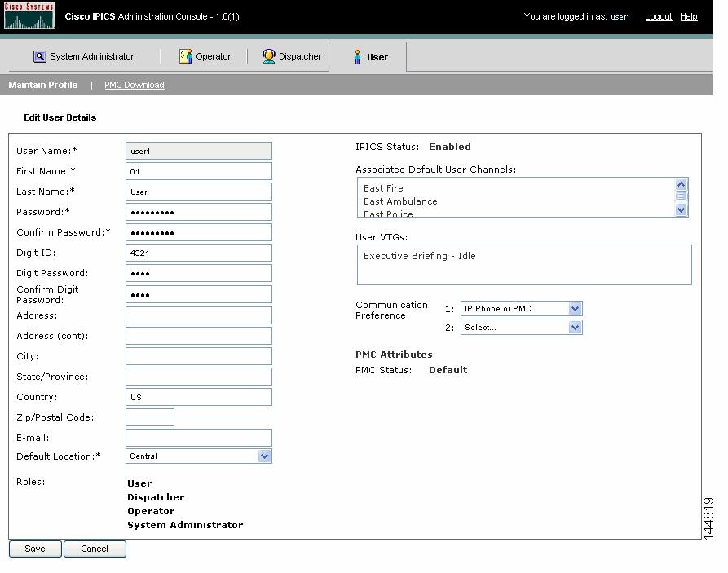
Task: Click the channels list scrollbar thumb
Action: coord(681,196)
